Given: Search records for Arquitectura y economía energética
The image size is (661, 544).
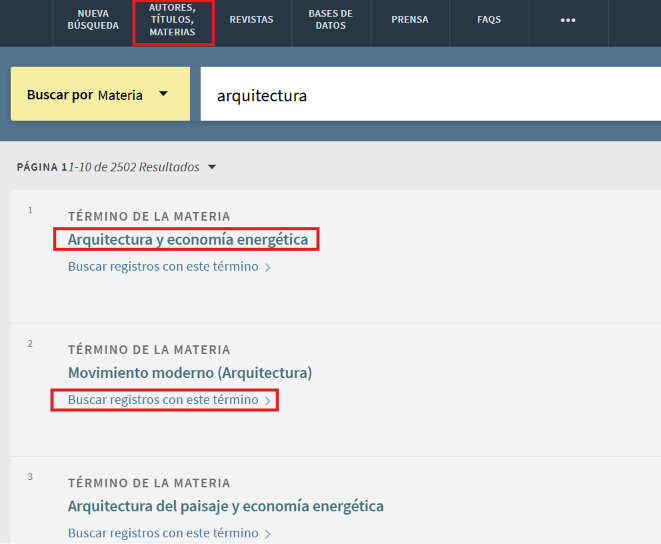Looking at the screenshot, I should (x=169, y=267).
